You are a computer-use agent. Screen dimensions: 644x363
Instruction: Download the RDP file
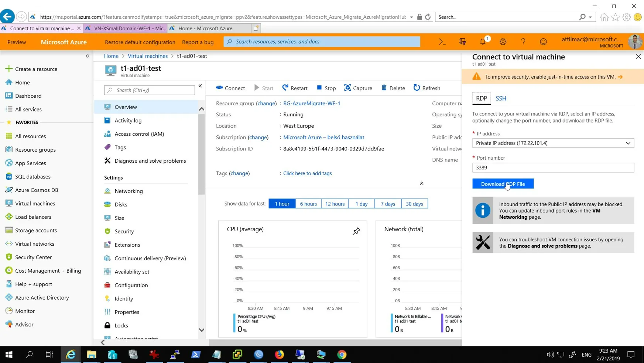coord(503,184)
